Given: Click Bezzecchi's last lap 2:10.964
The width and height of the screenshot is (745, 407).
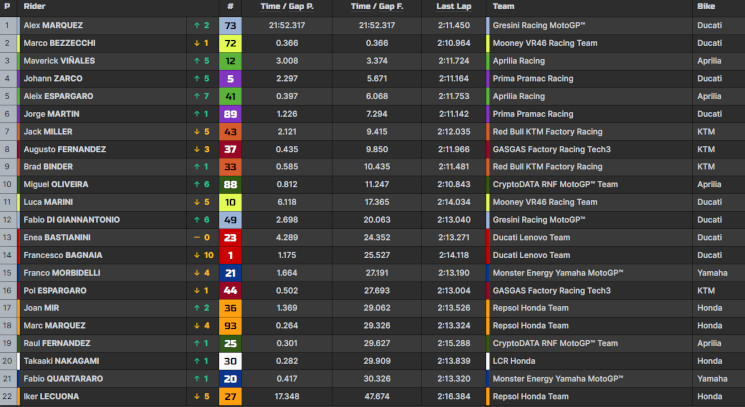Looking at the screenshot, I should tap(454, 43).
